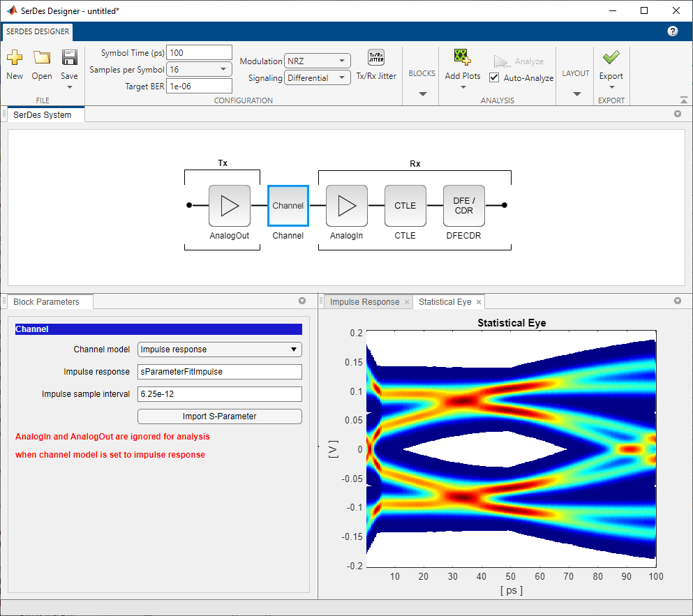Click the Tx label above transmitter

click(223, 163)
